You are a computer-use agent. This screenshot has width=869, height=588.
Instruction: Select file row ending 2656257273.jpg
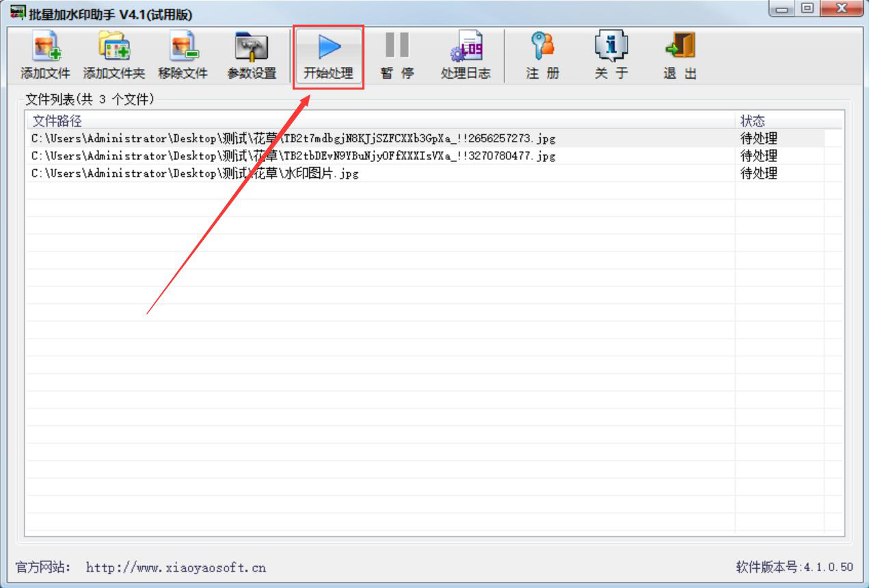425,138
